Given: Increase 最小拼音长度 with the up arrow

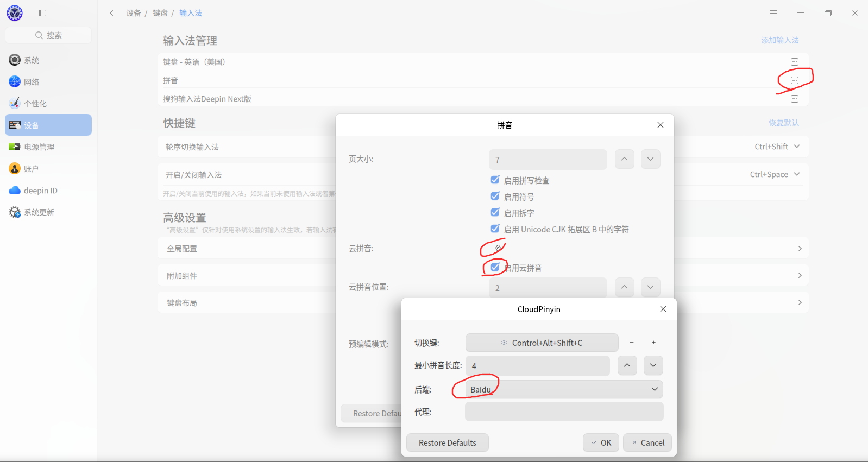Looking at the screenshot, I should tap(627, 365).
